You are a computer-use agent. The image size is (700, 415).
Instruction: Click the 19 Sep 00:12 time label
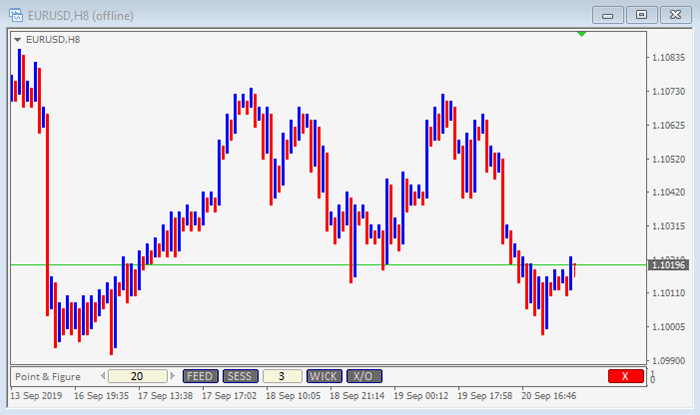tap(421, 396)
